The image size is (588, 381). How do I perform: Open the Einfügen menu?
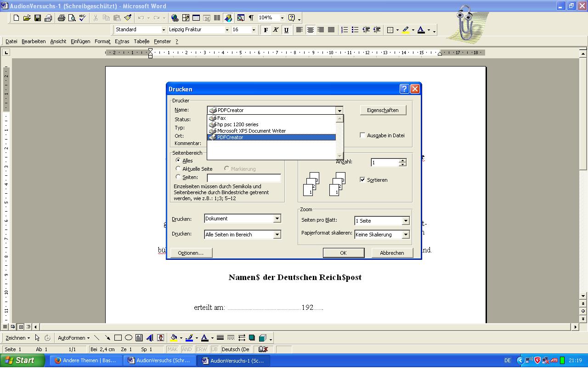80,41
